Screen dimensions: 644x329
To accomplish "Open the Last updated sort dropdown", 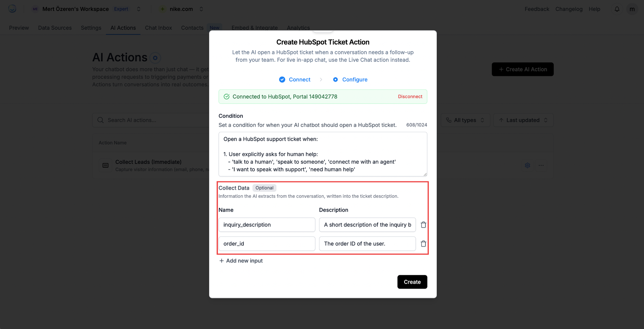I will [523, 120].
